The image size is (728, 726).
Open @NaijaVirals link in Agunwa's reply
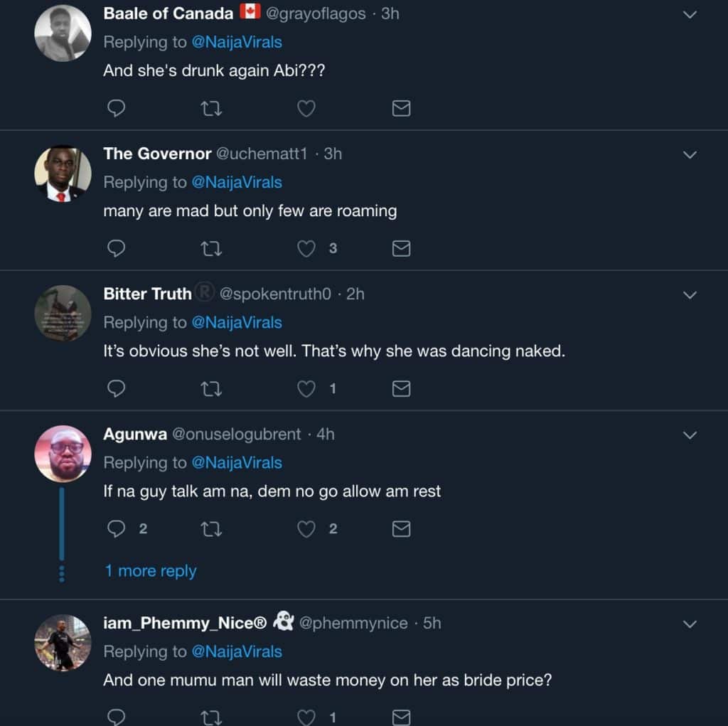[237, 462]
